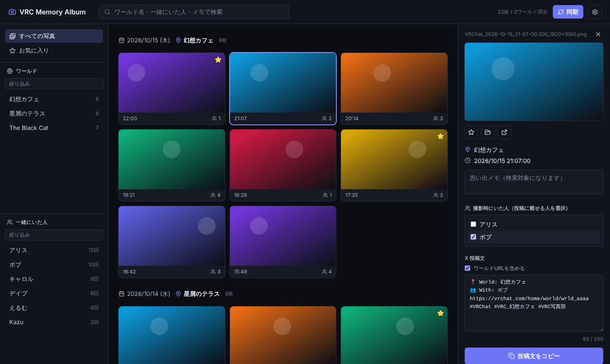
Task: Filter by person アリス in sidebar
Action: tap(54, 250)
